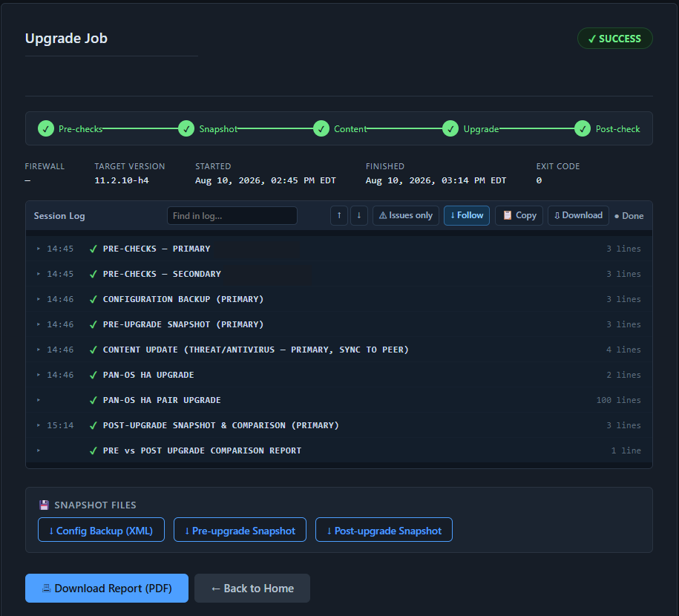This screenshot has width=679, height=616.
Task: Click the exit code value 0
Action: point(539,180)
